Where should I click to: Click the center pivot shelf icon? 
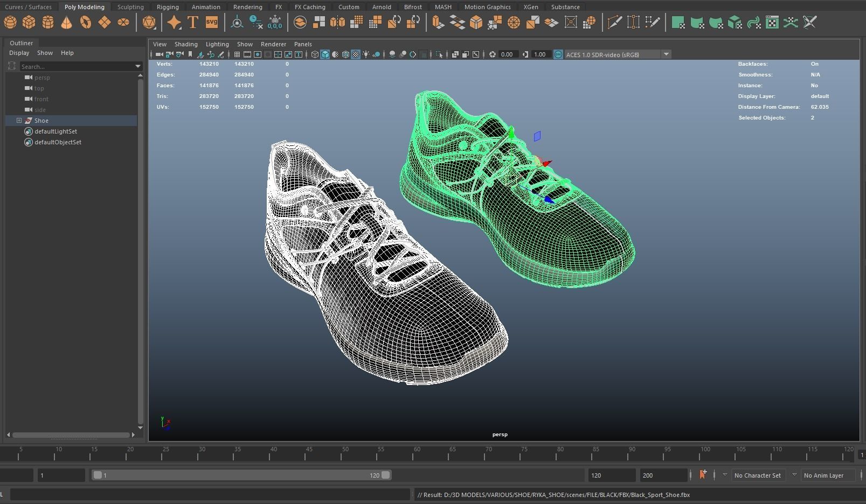(x=237, y=22)
